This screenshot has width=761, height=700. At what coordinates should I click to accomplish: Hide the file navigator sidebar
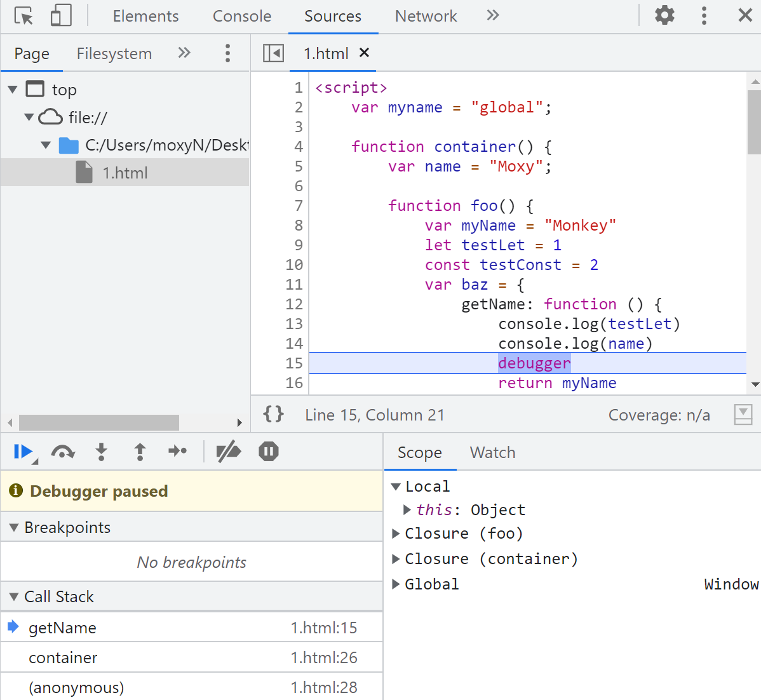click(x=273, y=53)
